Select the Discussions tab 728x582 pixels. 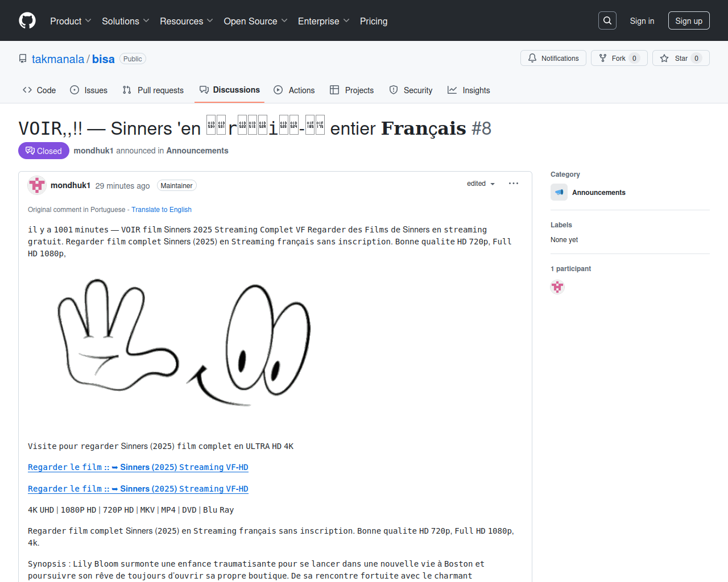click(230, 90)
